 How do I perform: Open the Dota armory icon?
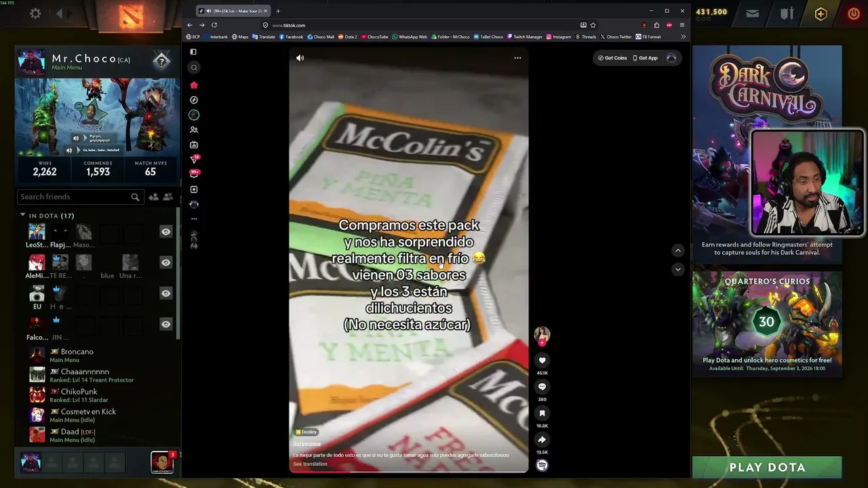pyautogui.click(x=787, y=14)
